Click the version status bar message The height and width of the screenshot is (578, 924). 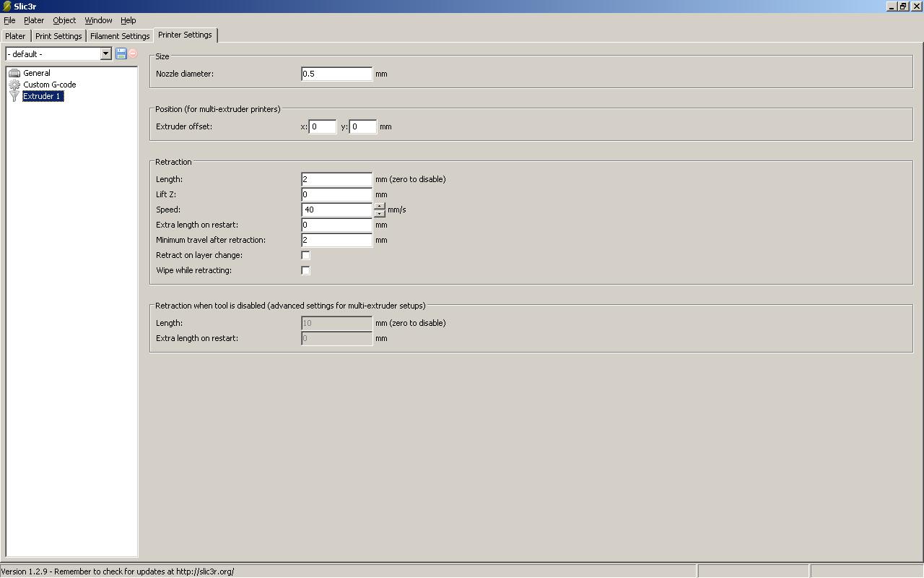pyautogui.click(x=118, y=571)
